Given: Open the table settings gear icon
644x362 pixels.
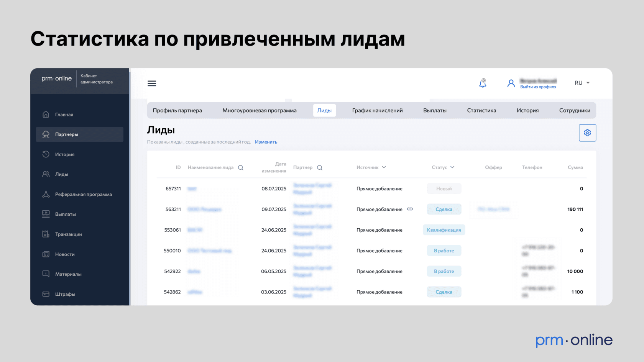Looking at the screenshot, I should coord(587,133).
